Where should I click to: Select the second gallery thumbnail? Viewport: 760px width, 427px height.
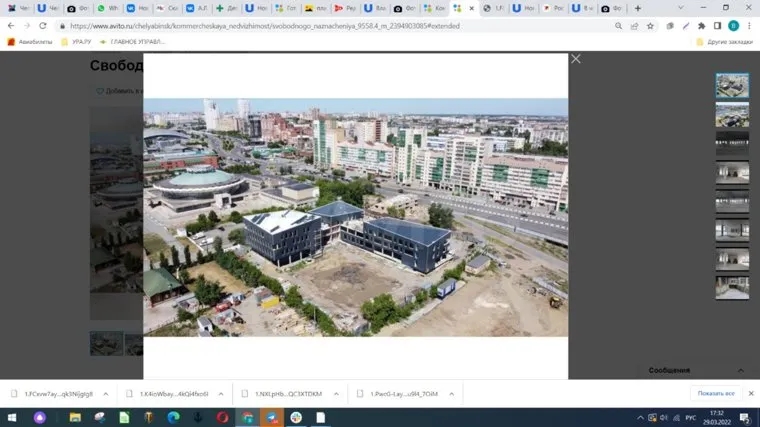coord(732,115)
